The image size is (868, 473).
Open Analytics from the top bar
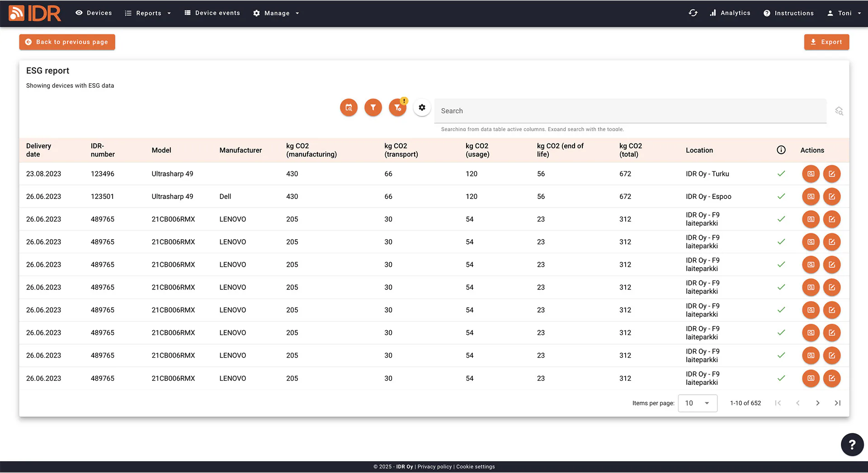tap(730, 13)
